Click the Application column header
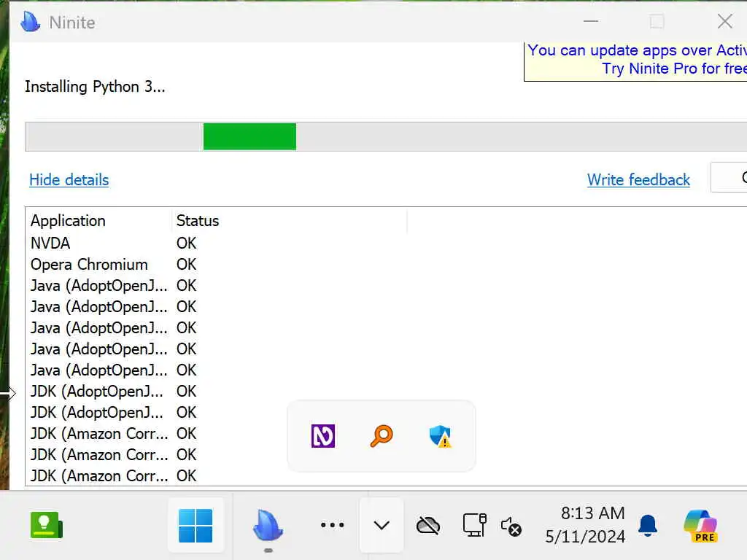The image size is (747, 560). pyautogui.click(x=98, y=220)
